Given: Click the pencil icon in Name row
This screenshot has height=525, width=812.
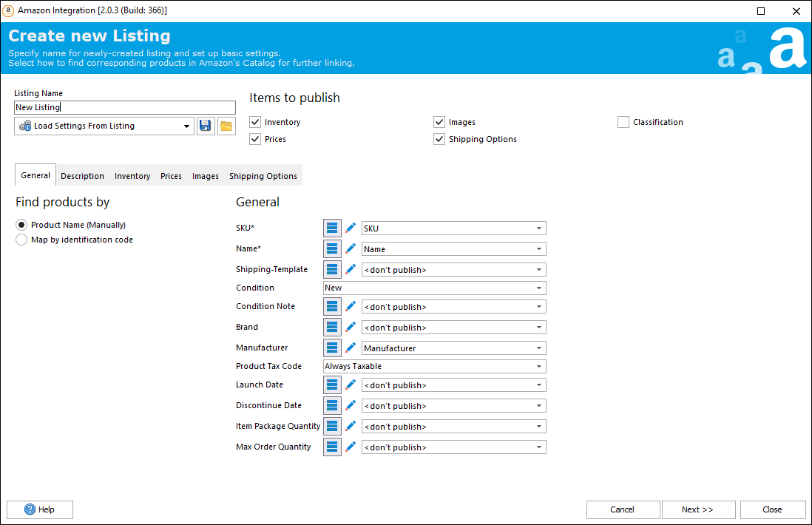Looking at the screenshot, I should [351, 248].
